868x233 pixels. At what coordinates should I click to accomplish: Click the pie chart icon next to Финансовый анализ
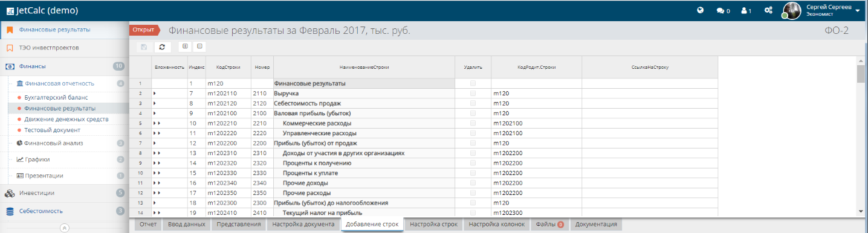[x=19, y=143]
